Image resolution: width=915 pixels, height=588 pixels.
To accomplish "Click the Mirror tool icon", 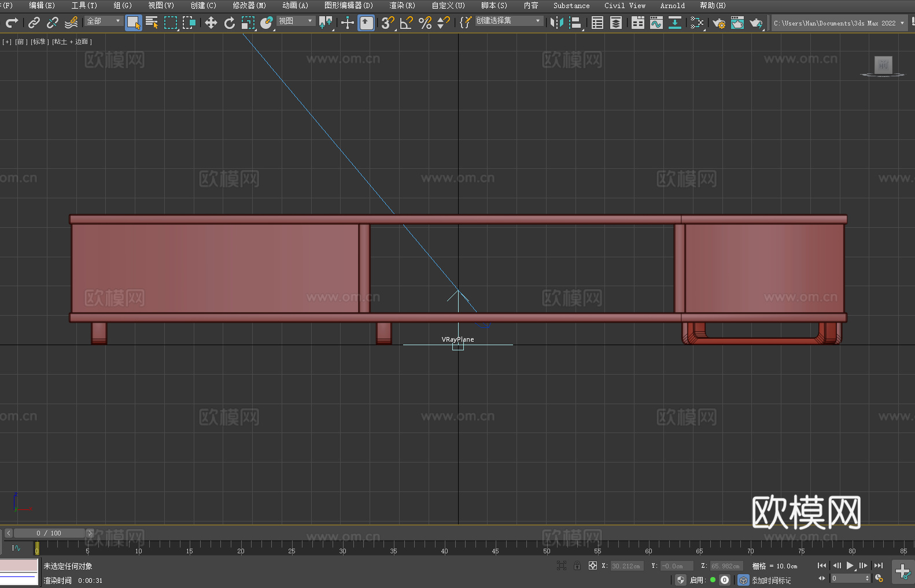I will tap(557, 23).
